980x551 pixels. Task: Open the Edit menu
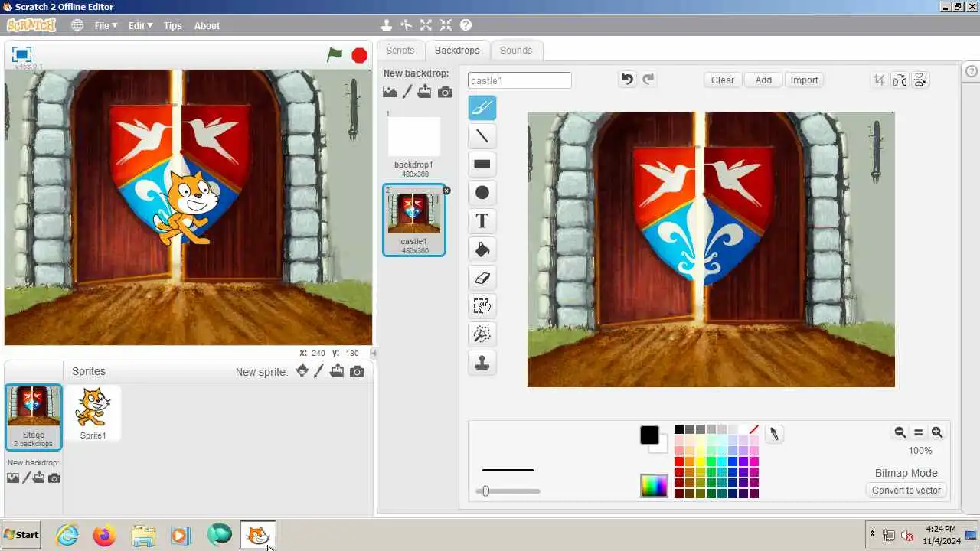[140, 25]
